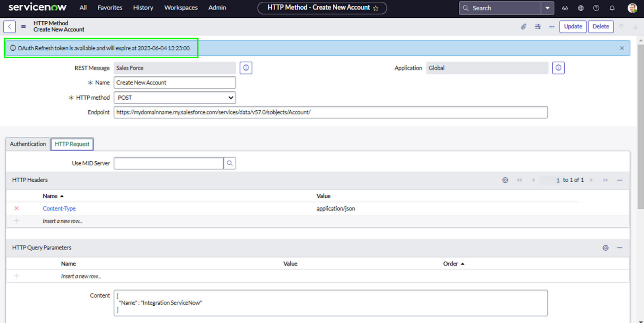
Task: Open the notifications bell
Action: tap(612, 8)
